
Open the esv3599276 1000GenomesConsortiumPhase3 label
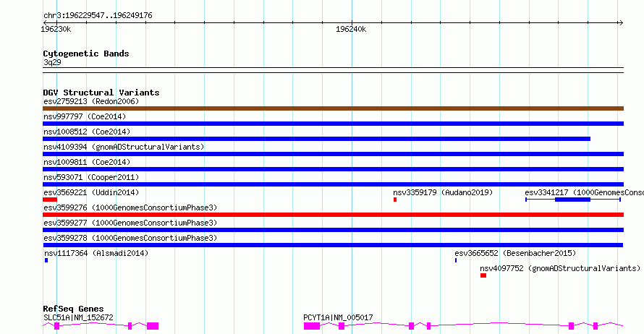130,207
